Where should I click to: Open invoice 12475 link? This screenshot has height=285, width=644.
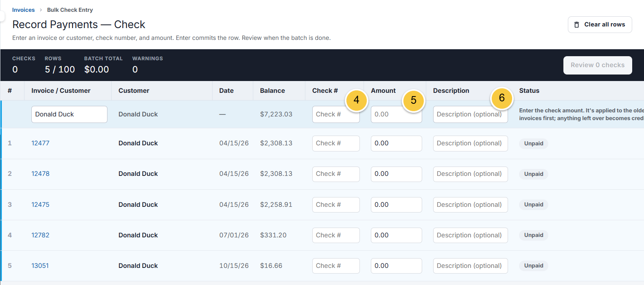40,205
